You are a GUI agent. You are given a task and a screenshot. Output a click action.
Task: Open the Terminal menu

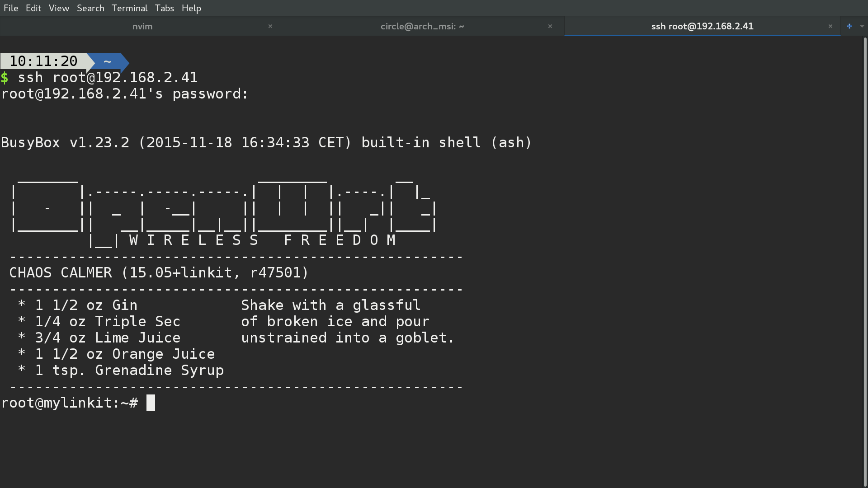pos(129,8)
